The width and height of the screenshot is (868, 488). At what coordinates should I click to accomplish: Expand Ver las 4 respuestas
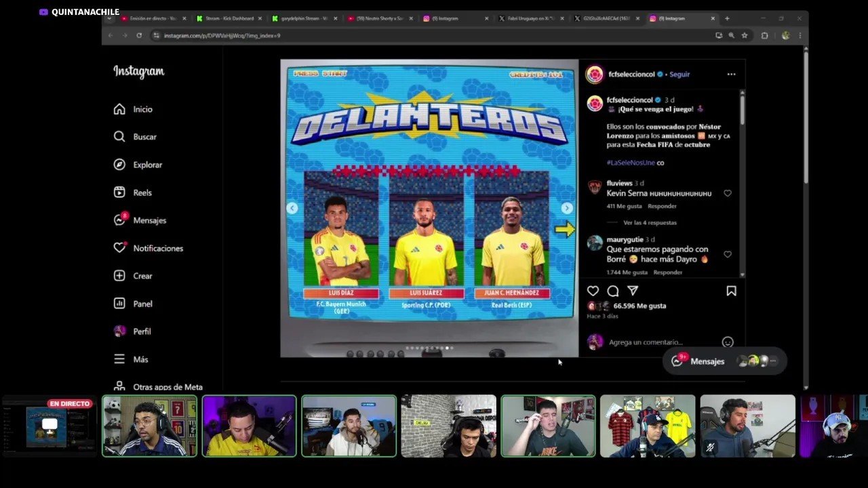[650, 222]
